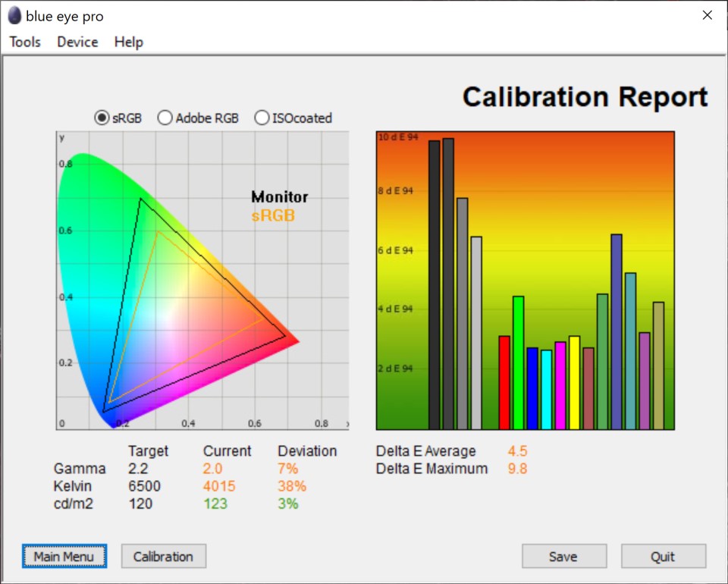The image size is (728, 584).
Task: Click the blue eye pro app icon
Action: coord(14,16)
